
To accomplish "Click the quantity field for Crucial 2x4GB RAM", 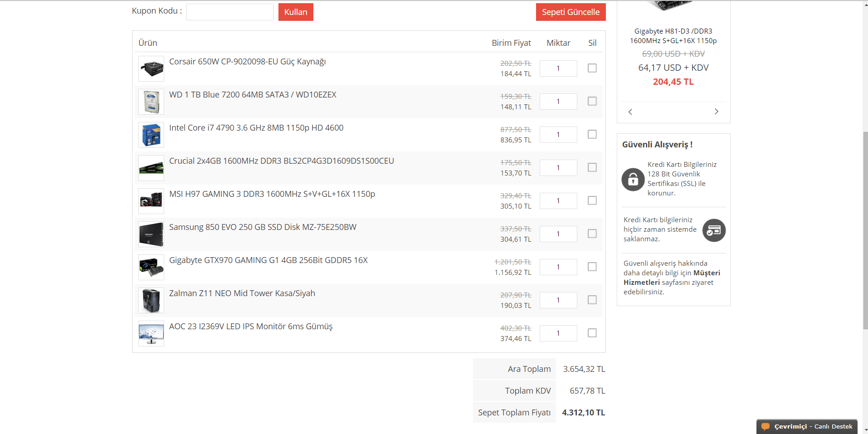I will (x=558, y=168).
